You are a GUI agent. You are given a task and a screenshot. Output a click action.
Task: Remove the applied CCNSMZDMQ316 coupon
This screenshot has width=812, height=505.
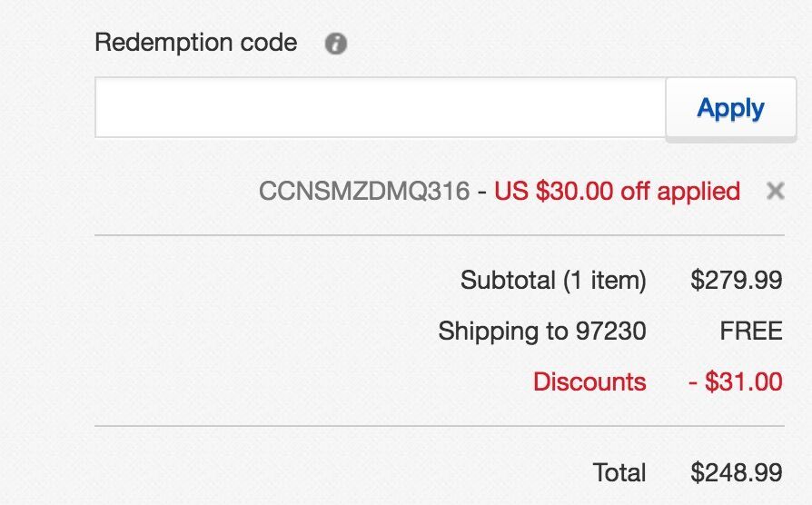776,191
